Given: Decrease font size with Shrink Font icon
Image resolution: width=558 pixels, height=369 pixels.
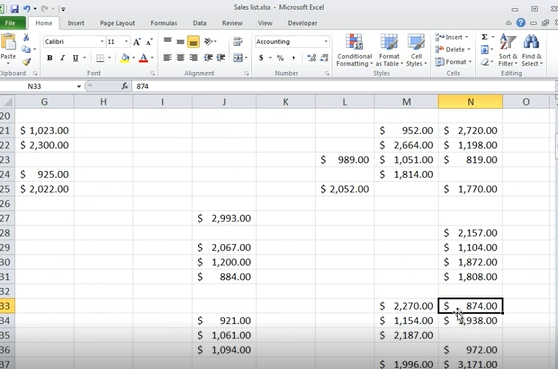Looking at the screenshot, I should tap(149, 42).
